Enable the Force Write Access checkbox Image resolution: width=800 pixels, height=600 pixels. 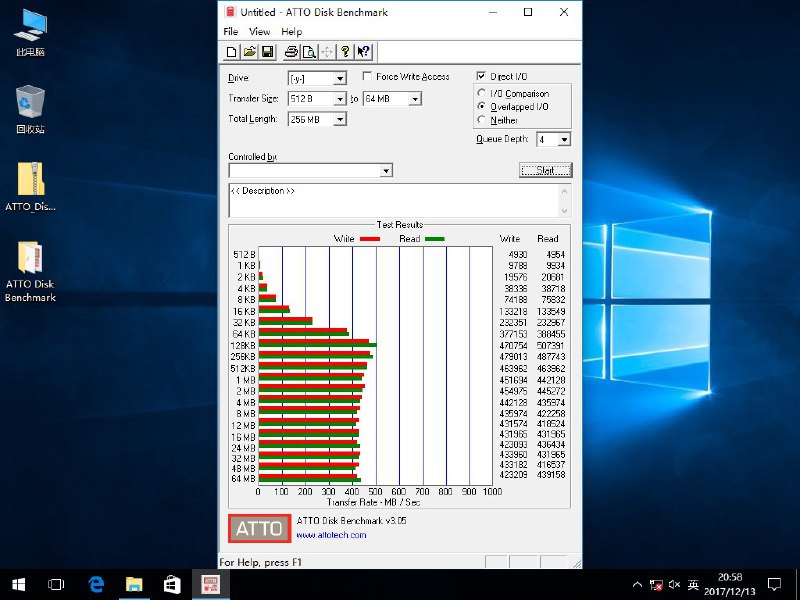[367, 76]
